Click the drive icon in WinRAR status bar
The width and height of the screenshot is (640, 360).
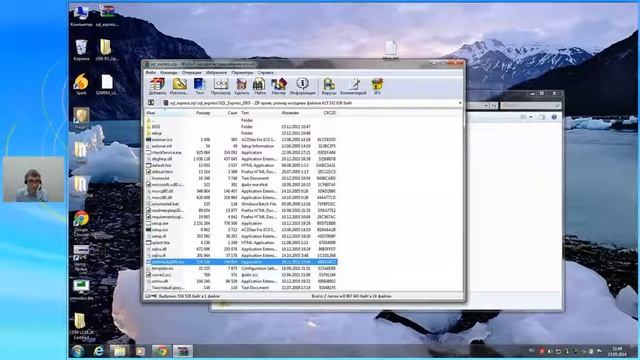point(148,296)
